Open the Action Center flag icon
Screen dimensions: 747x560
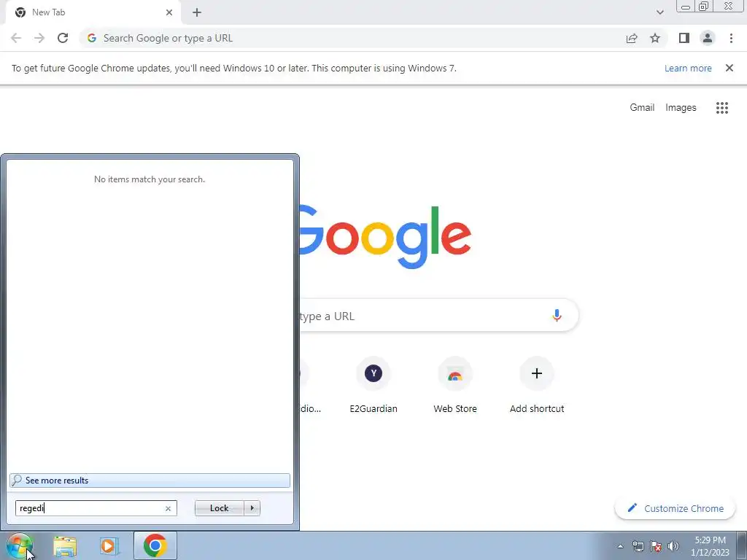[x=656, y=546]
